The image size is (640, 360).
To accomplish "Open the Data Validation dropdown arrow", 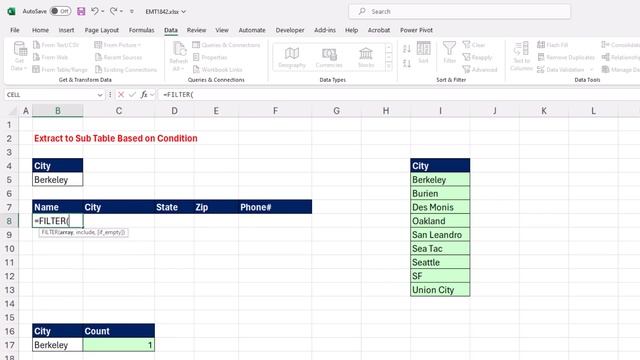I will (x=591, y=70).
